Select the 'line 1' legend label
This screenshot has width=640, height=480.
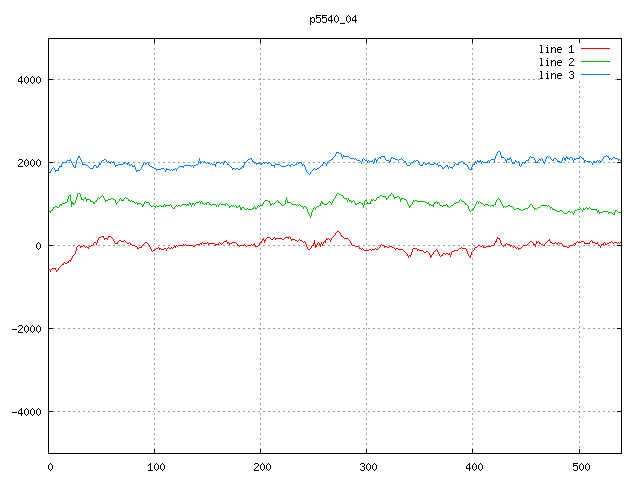[x=556, y=49]
